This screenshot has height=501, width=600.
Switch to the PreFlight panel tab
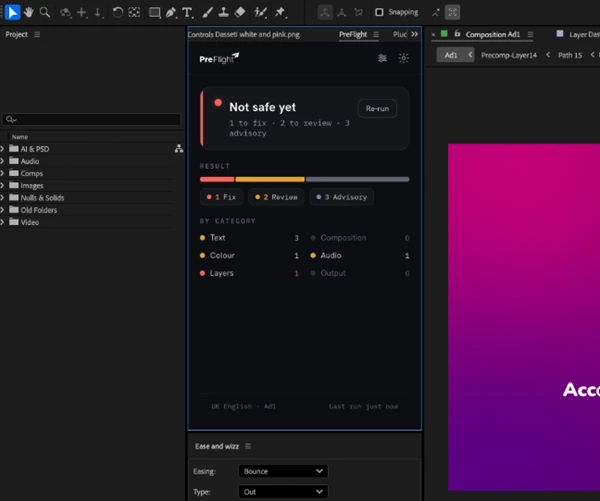[353, 34]
